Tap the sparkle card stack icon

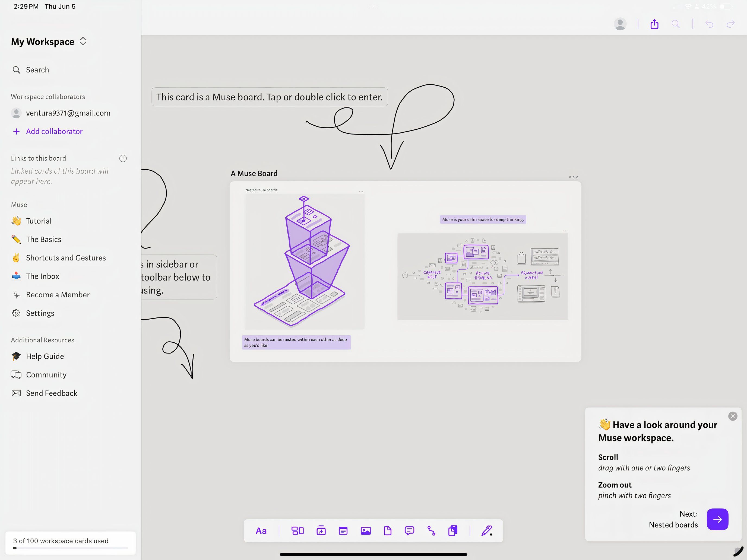321,531
